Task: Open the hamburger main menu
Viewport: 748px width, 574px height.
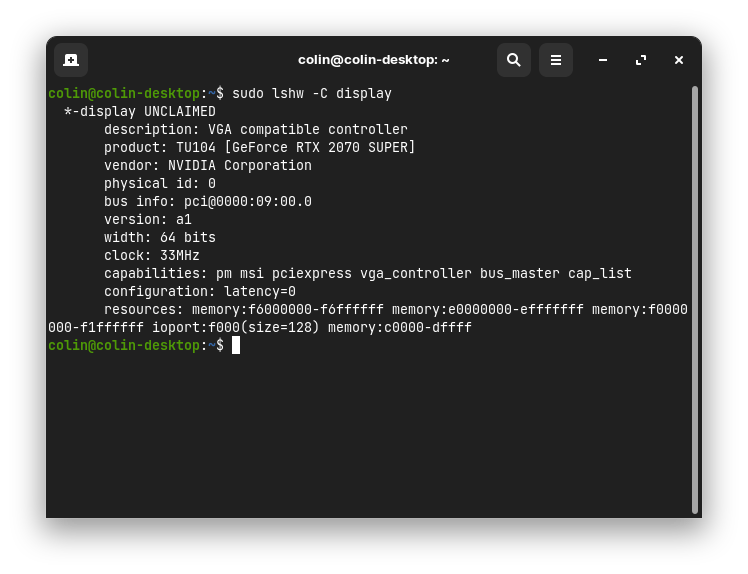Action: pos(556,60)
